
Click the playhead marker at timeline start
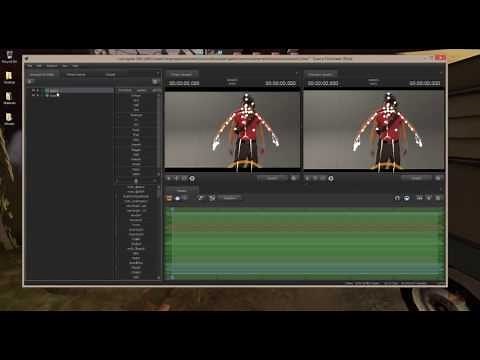[x=172, y=209]
